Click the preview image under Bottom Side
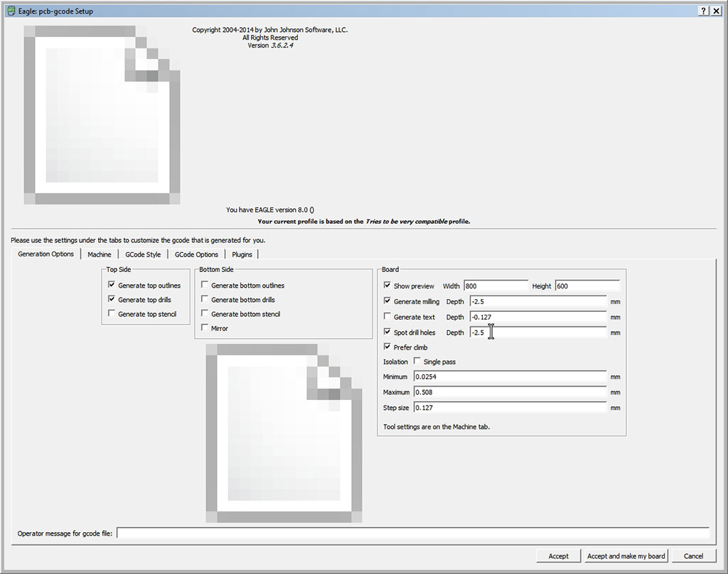This screenshot has width=728, height=574. [284, 433]
